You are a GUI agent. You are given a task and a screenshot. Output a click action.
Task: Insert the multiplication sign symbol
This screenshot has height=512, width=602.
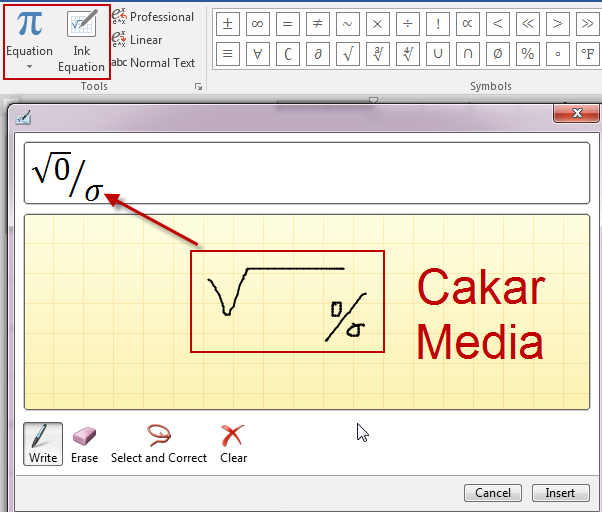[378, 24]
